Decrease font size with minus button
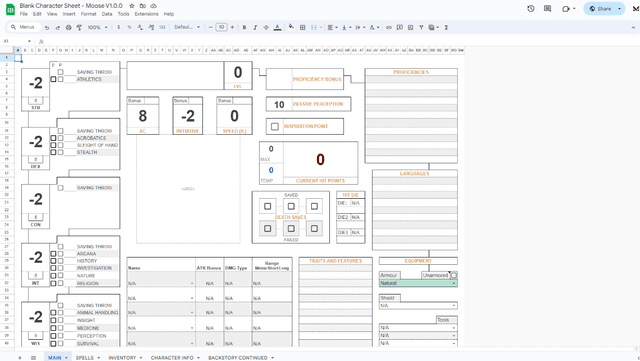The image size is (640, 361). [x=211, y=27]
